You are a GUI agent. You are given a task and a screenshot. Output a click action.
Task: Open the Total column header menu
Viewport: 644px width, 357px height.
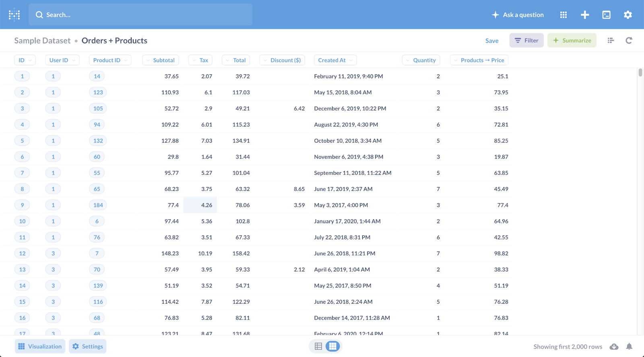point(236,60)
